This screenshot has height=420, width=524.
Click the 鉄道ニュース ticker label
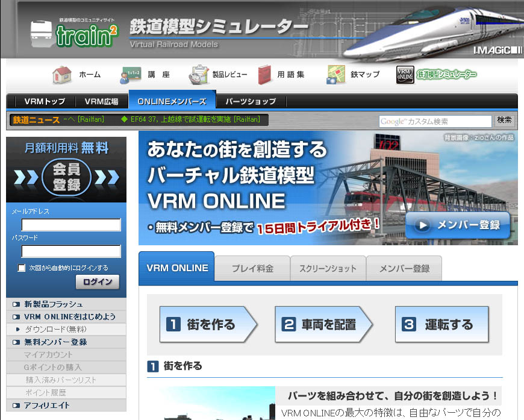click(x=36, y=120)
